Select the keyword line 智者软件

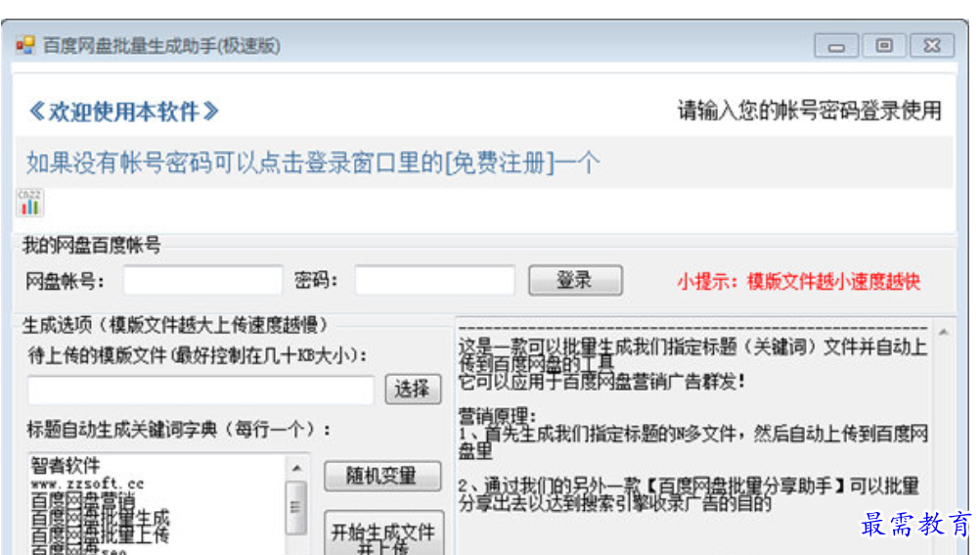pos(65,465)
